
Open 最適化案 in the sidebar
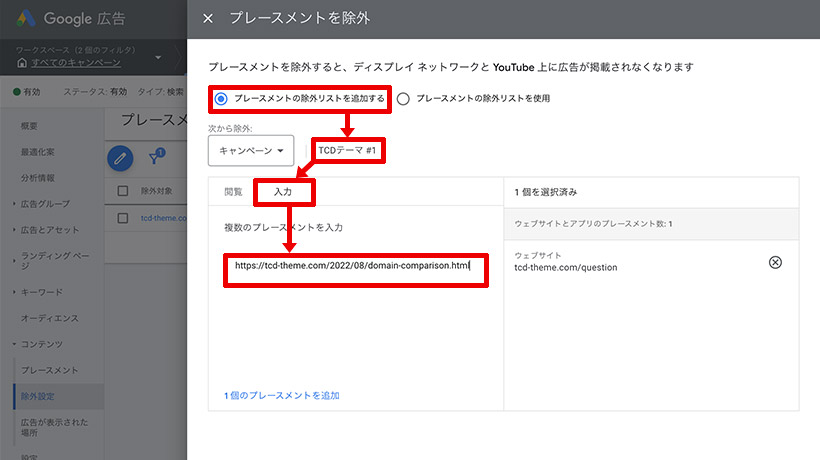38,152
